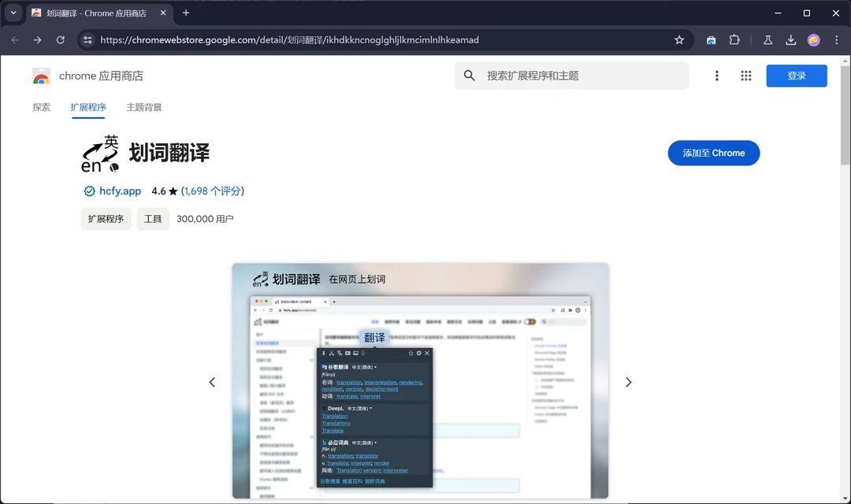Click the search magnifier icon
The height and width of the screenshot is (504, 851).
click(x=470, y=76)
